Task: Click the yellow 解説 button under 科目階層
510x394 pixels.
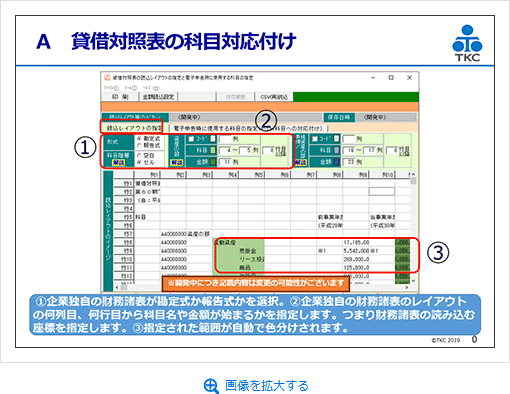Action: [118, 162]
